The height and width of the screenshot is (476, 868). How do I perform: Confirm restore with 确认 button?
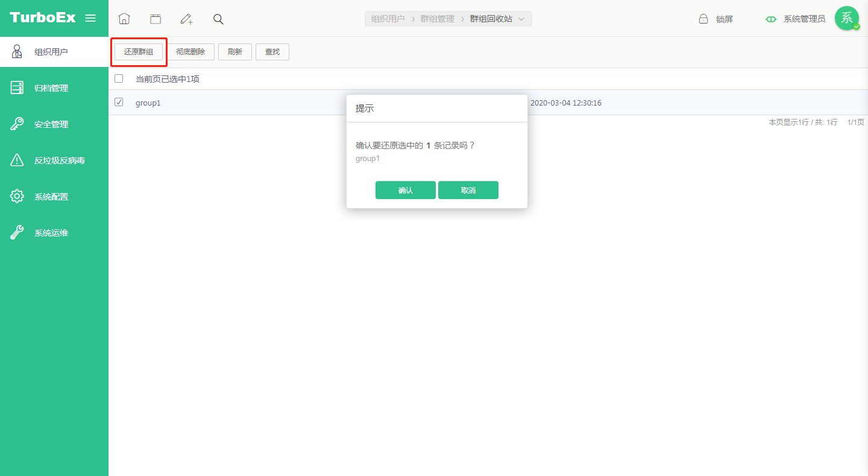coord(406,190)
